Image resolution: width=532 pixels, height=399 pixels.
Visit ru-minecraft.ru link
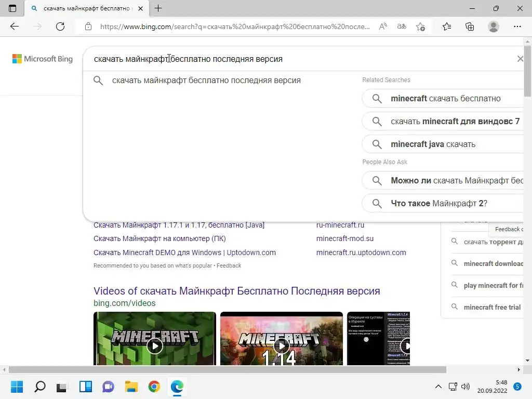[x=340, y=225]
